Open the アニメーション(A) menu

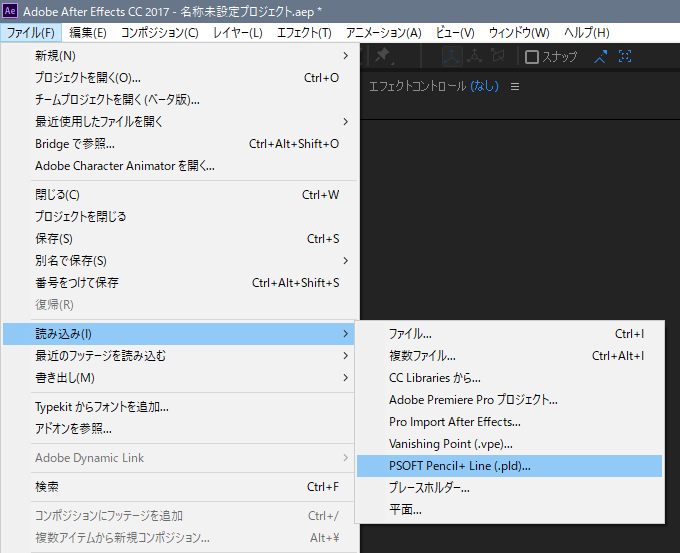[x=383, y=33]
